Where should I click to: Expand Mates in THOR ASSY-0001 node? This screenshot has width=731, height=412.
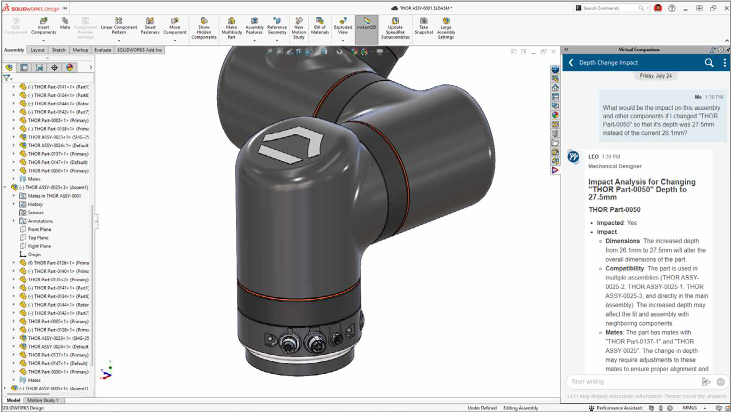coord(14,196)
